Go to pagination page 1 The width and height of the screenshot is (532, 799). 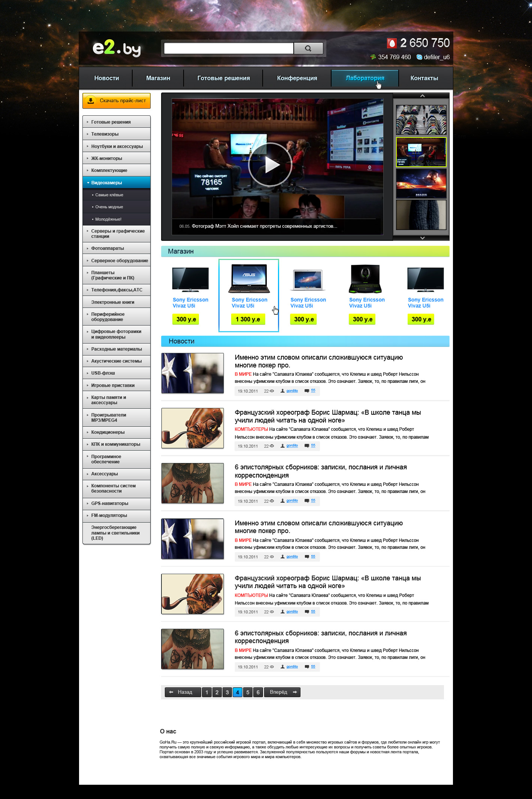coord(206,692)
